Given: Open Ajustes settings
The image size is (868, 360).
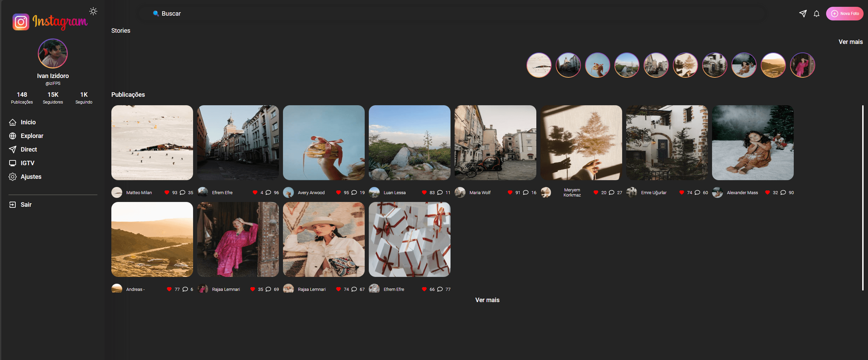Looking at the screenshot, I should tap(31, 177).
